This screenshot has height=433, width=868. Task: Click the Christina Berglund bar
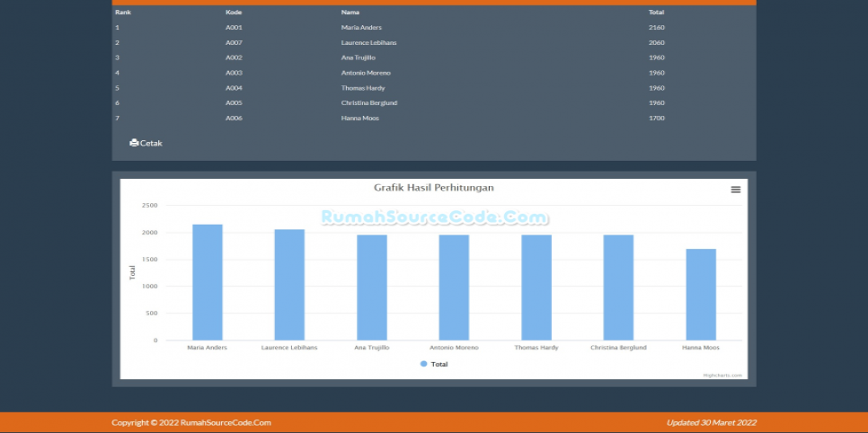coord(618,287)
